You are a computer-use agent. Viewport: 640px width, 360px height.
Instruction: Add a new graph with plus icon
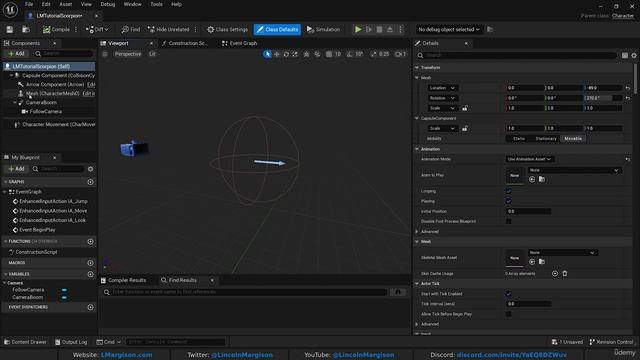(91, 182)
